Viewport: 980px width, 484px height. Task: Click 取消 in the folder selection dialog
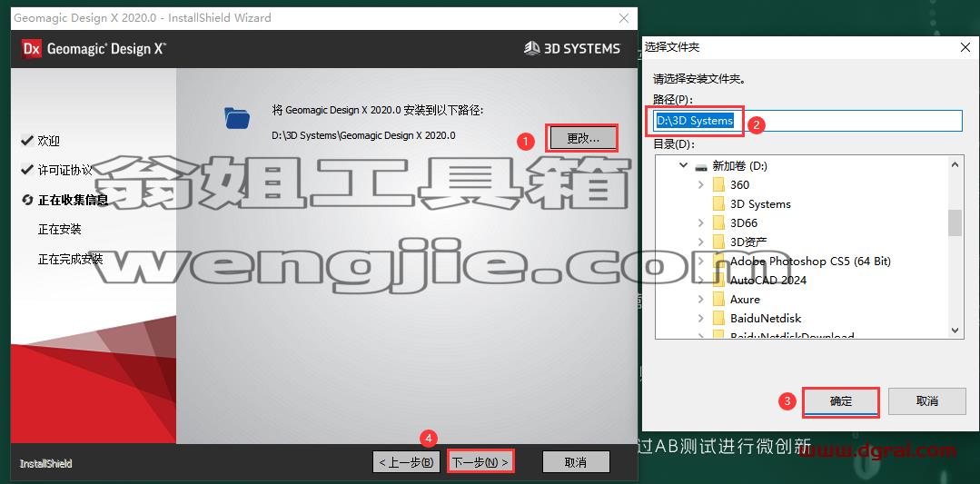[927, 401]
